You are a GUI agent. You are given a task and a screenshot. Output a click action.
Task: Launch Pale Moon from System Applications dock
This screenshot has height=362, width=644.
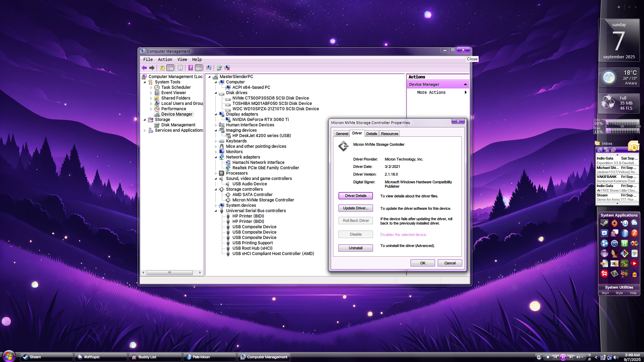[x=624, y=233]
